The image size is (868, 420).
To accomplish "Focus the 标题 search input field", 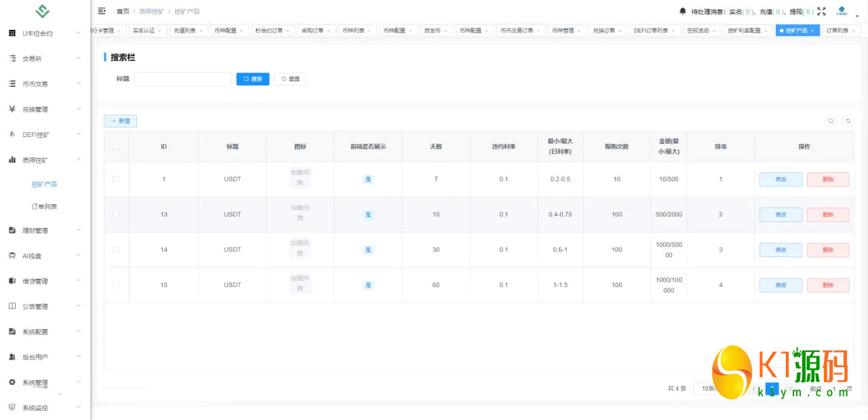I will point(183,79).
